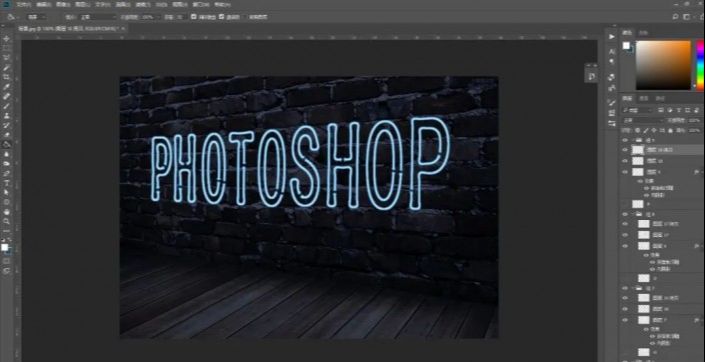Select the Rectangular Marquee tool

tap(6, 48)
